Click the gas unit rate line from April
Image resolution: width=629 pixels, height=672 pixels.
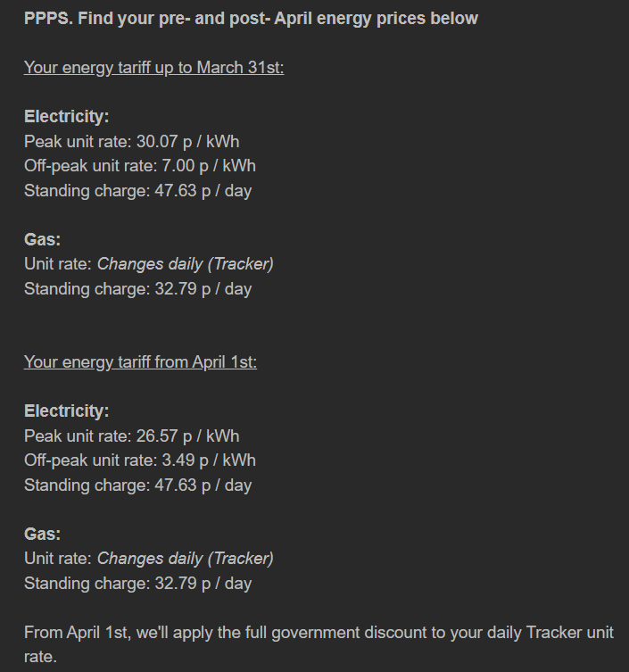(x=148, y=559)
